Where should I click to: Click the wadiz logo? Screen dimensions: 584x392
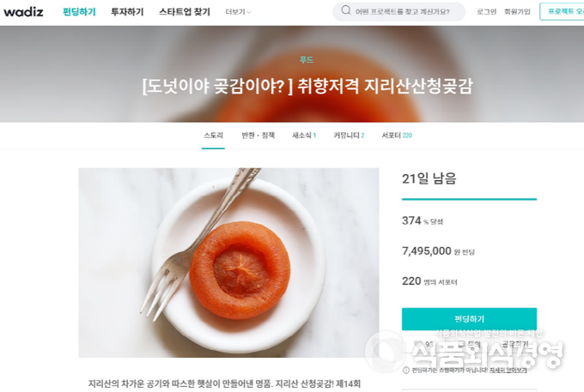pos(23,12)
